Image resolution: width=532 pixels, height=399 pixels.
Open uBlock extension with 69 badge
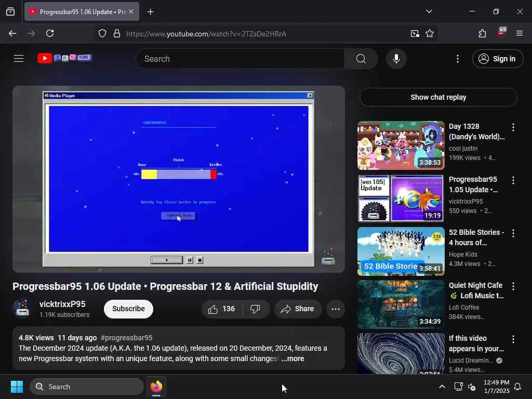(x=501, y=33)
